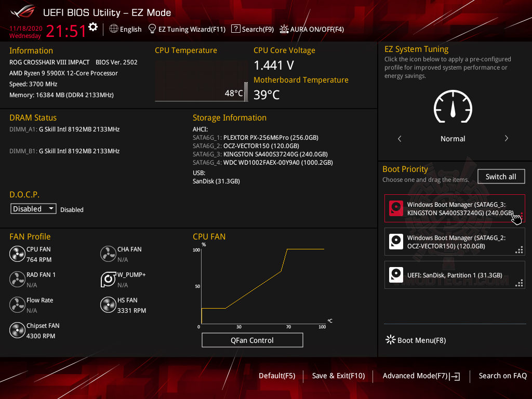Launch EZ Tuning Wizard(F11)
The image size is (532, 399).
click(192, 29)
